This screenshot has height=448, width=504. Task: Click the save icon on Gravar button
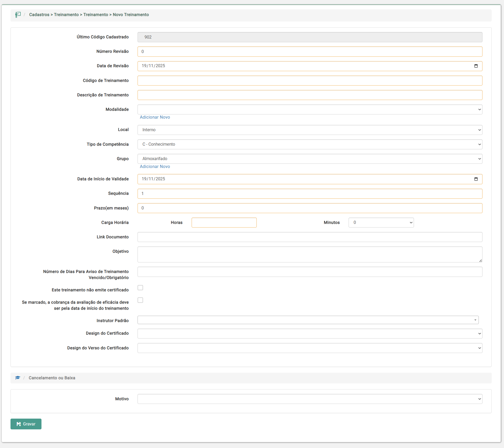coord(19,424)
